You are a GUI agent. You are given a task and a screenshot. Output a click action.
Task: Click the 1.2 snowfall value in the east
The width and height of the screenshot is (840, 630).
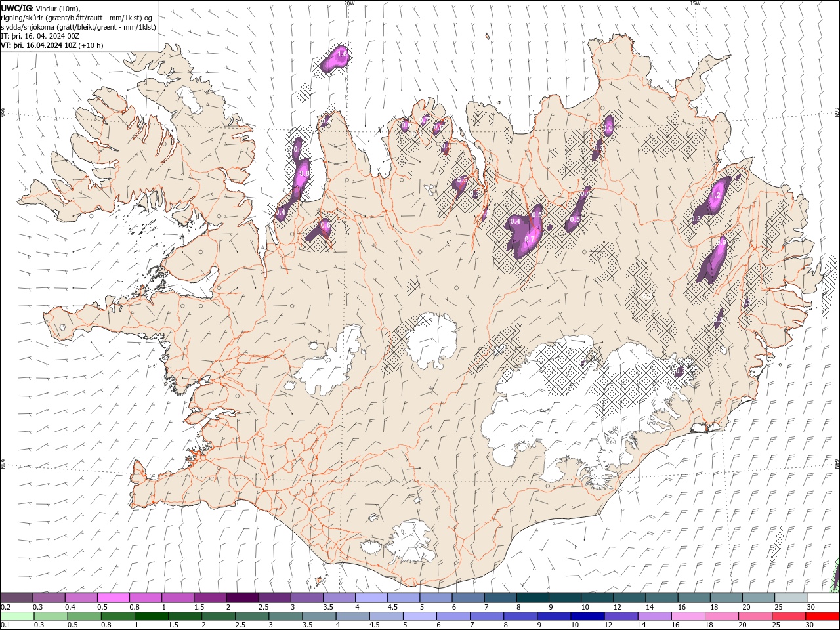point(716,195)
